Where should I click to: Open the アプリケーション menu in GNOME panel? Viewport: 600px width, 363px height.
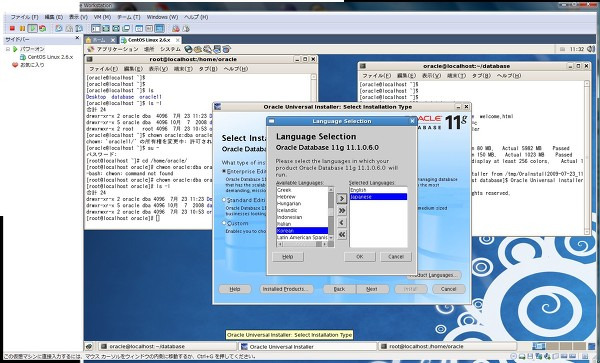(117, 49)
